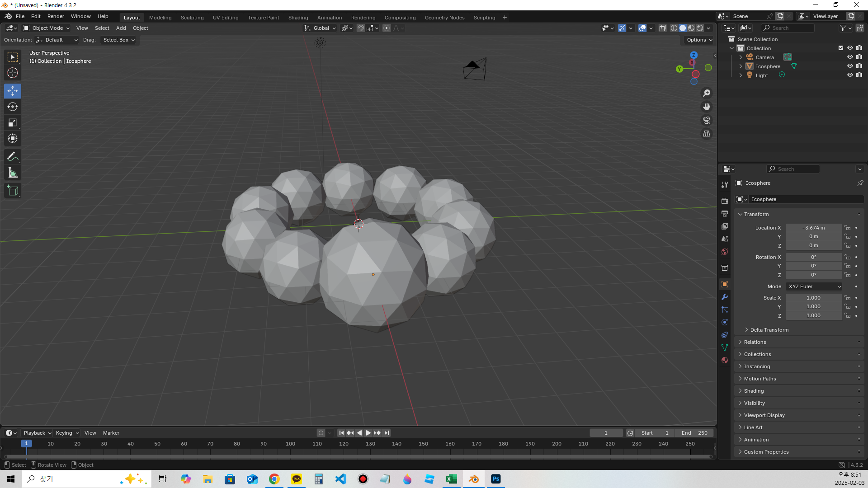Viewport: 868px width, 488px height.
Task: Toggle camera view icon
Action: click(x=707, y=120)
